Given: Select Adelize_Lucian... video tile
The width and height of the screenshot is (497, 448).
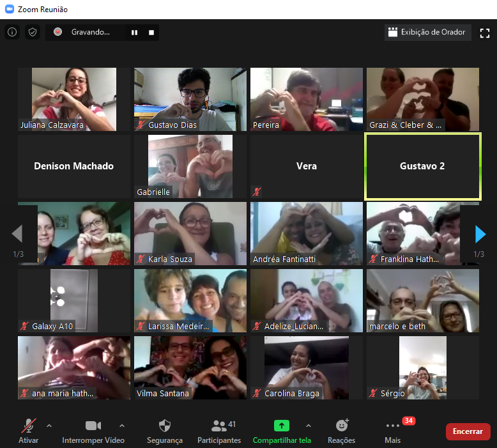Looking at the screenshot, I should point(307,301).
